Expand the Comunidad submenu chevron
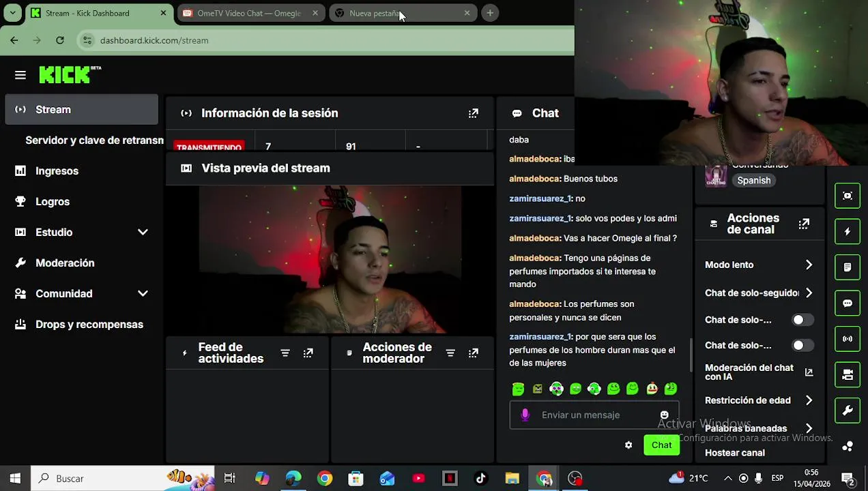The height and width of the screenshot is (491, 868). point(143,293)
